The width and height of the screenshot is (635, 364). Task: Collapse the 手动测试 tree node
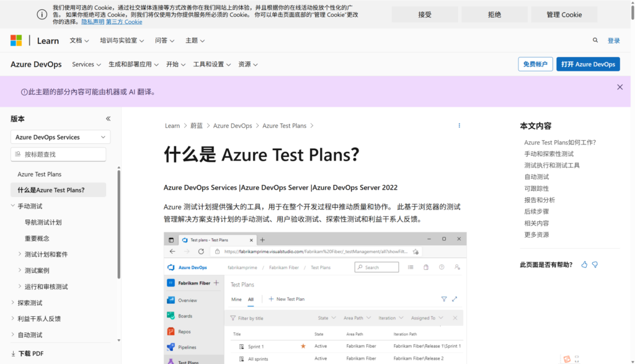(12, 206)
